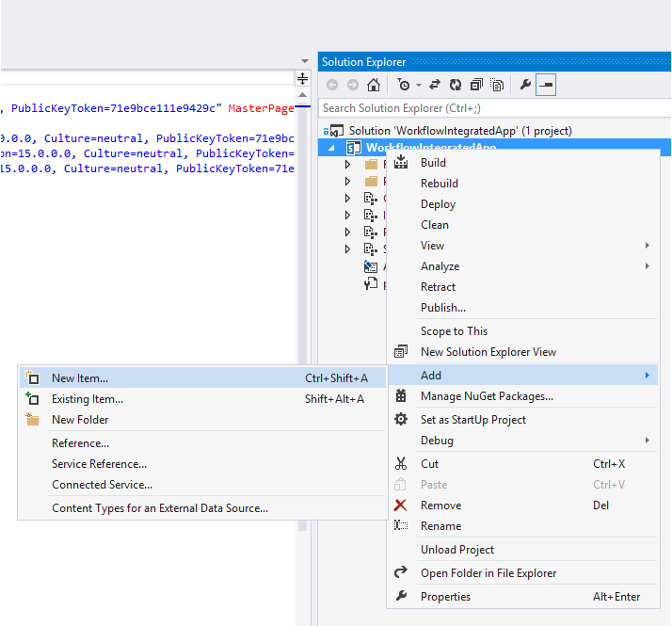
Task: Select Unload Project
Action: pos(457,550)
